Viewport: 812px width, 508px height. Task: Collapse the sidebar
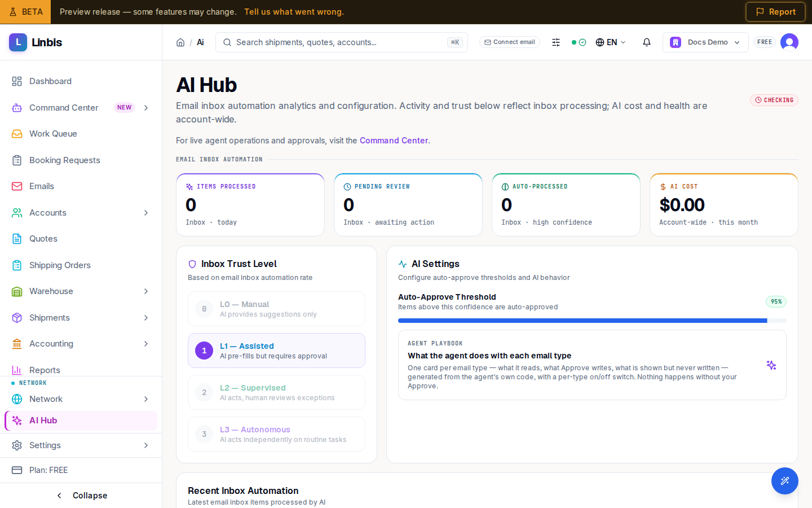[x=81, y=496]
